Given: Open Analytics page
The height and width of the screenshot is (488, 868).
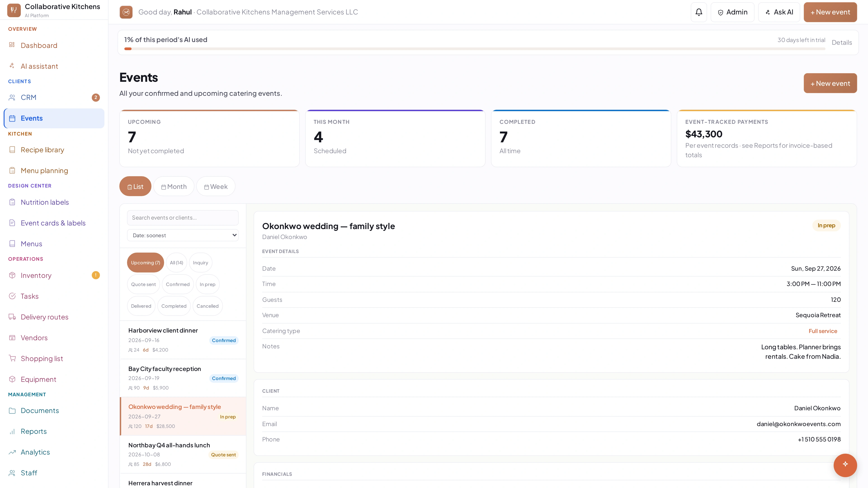Looking at the screenshot, I should point(54,452).
